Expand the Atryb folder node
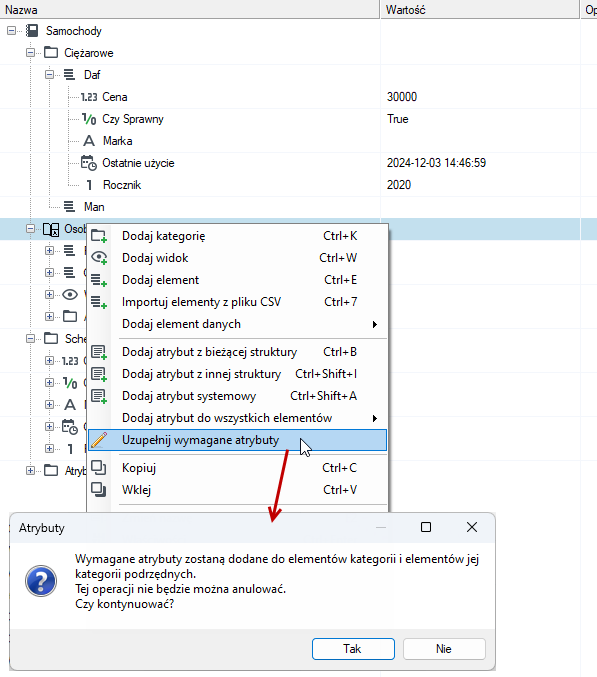597x677 pixels. [30, 470]
